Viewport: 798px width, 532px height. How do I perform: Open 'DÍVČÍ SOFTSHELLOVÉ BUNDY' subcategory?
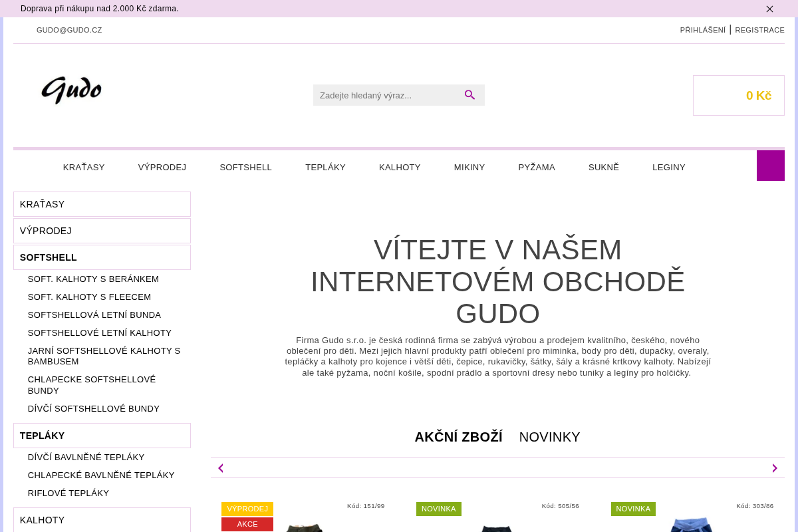coord(94,408)
